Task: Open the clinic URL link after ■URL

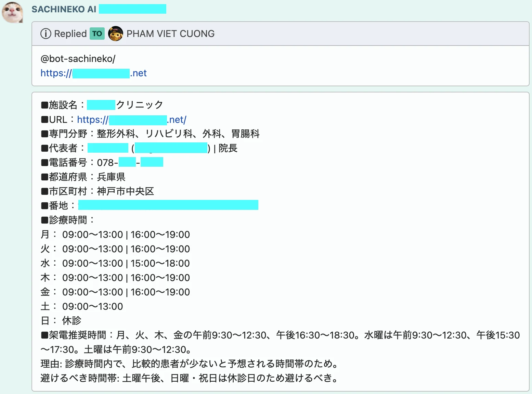Action: [x=132, y=120]
